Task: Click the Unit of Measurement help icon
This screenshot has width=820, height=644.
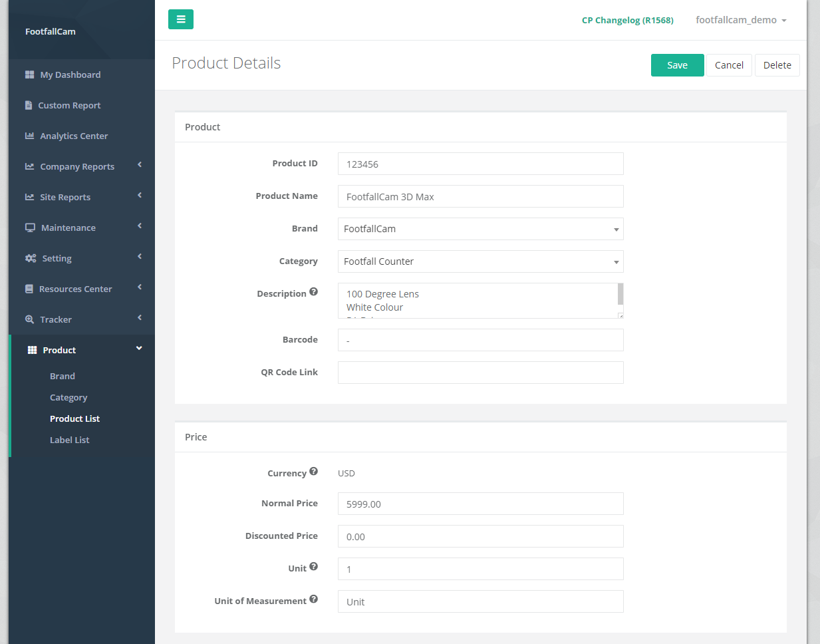Action: tap(313, 599)
